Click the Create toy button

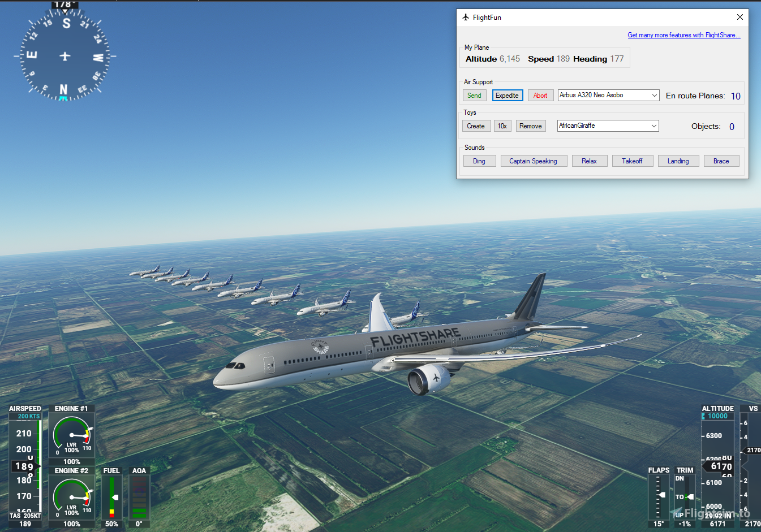tap(476, 126)
